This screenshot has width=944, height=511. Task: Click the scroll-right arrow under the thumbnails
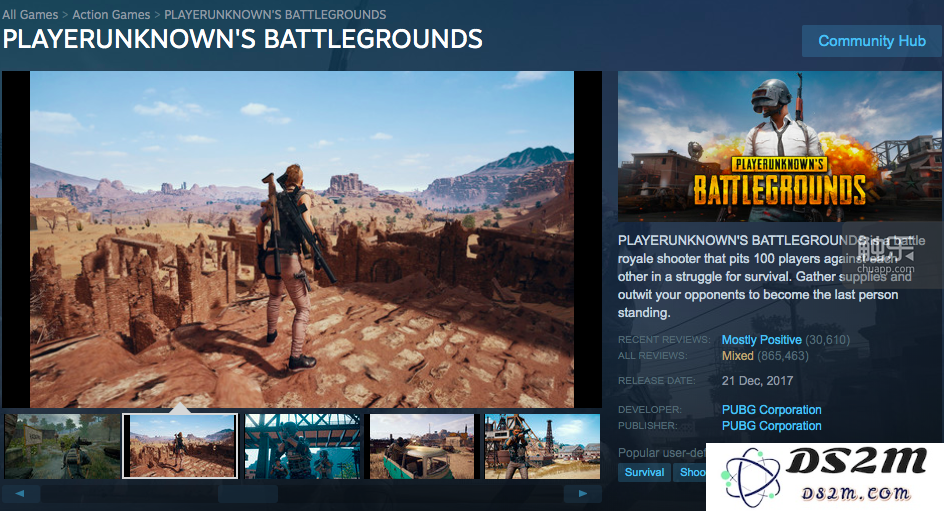(582, 494)
